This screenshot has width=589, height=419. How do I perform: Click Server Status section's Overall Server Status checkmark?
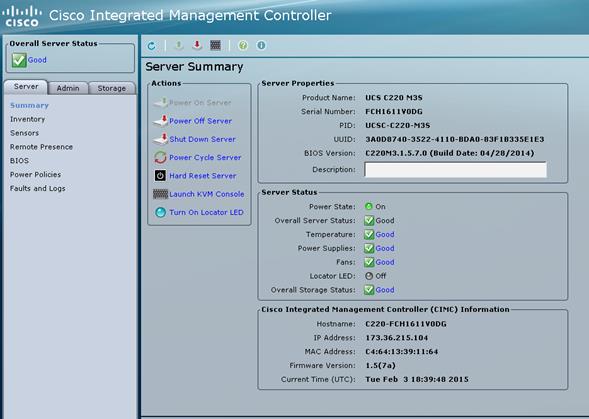tap(369, 220)
